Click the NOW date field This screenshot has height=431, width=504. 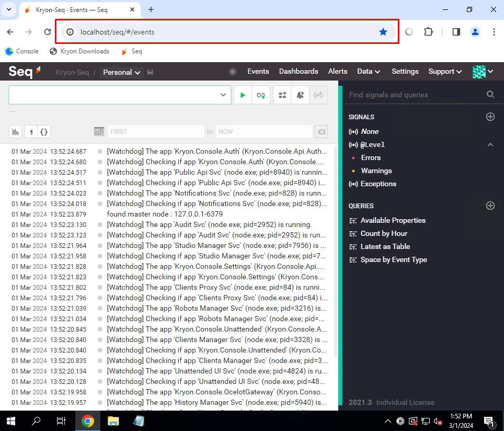[264, 132]
